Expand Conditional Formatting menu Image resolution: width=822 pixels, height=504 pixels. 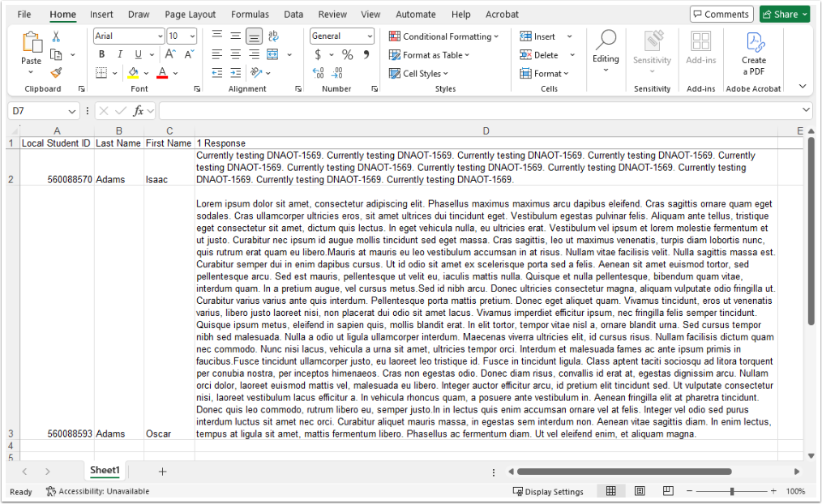tap(443, 36)
